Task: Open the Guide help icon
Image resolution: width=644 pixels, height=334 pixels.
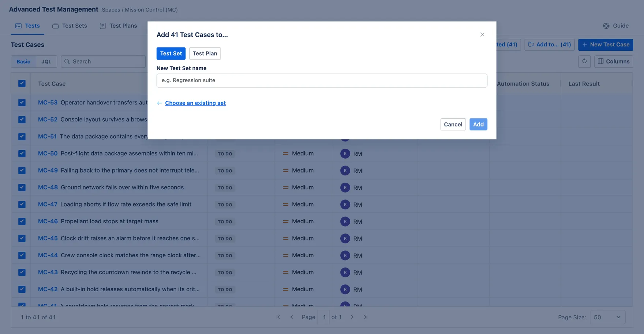Action: point(606,26)
